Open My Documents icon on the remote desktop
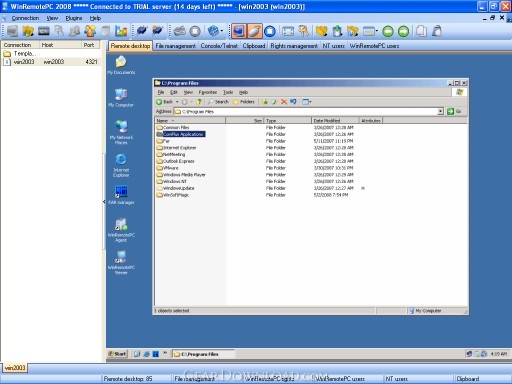512x384 pixels. 121,65
